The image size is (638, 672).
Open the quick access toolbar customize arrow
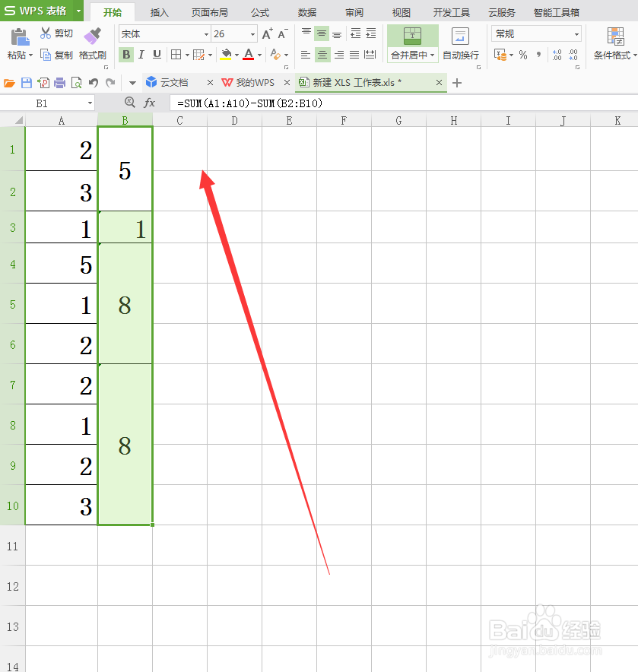click(x=132, y=83)
